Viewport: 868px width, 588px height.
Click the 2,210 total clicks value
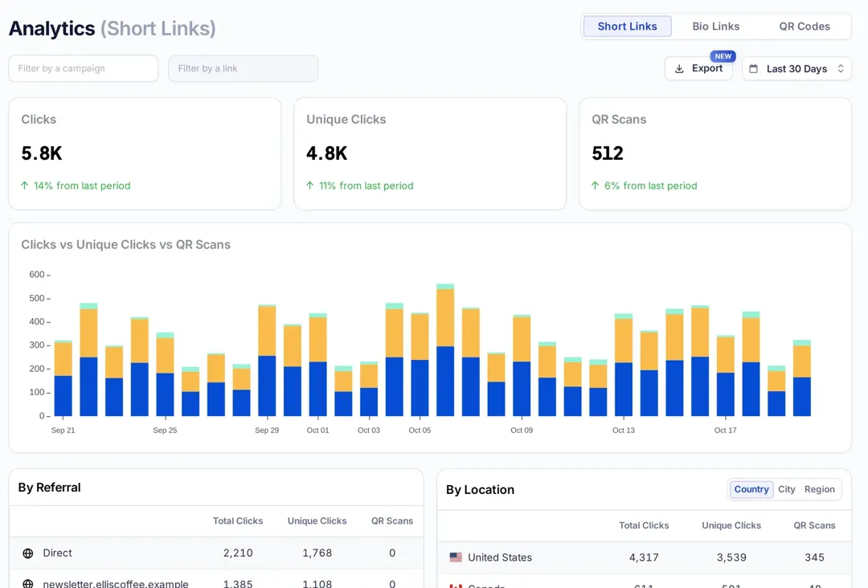(238, 553)
